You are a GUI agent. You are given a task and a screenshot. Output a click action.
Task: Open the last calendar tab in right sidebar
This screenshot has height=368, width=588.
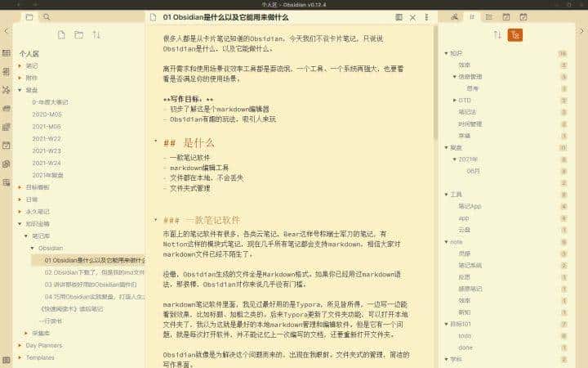(x=523, y=17)
